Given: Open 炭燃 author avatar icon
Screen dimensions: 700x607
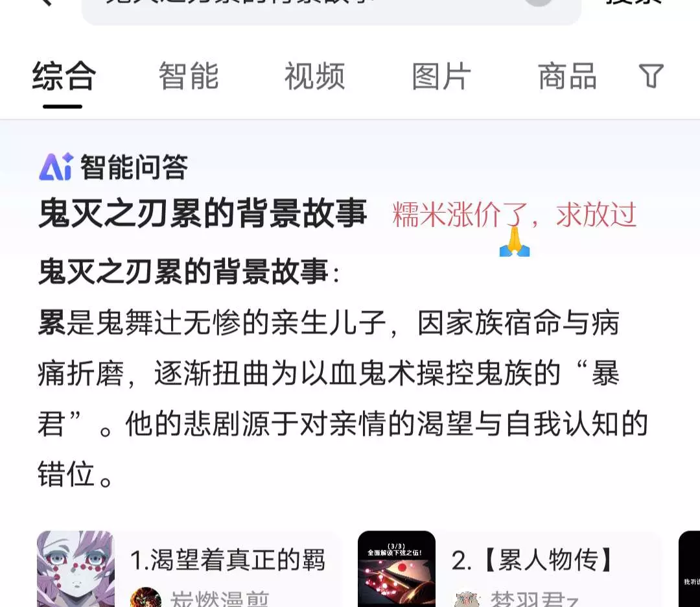Looking at the screenshot, I should pyautogui.click(x=146, y=598).
